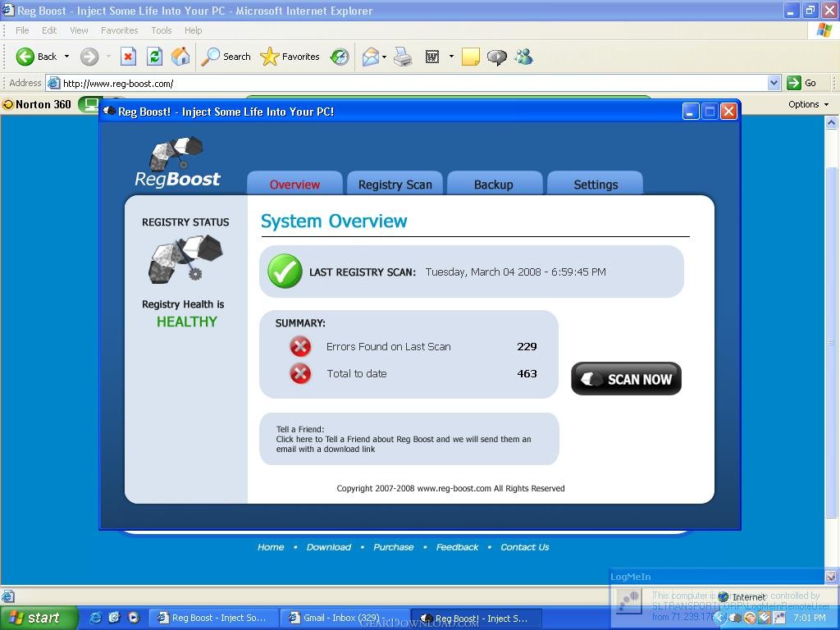The width and height of the screenshot is (840, 630).
Task: Switch to the Overview tab
Action: (x=294, y=184)
